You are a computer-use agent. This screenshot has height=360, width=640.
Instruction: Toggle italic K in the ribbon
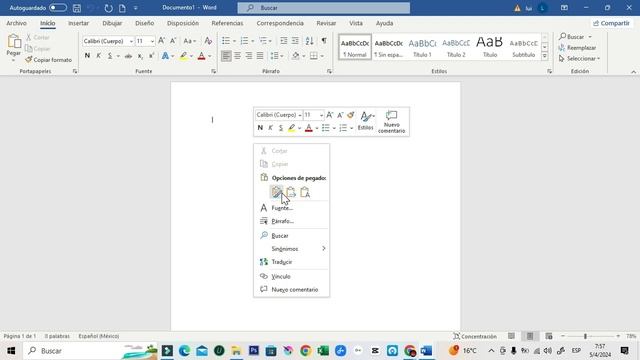[x=98, y=56]
